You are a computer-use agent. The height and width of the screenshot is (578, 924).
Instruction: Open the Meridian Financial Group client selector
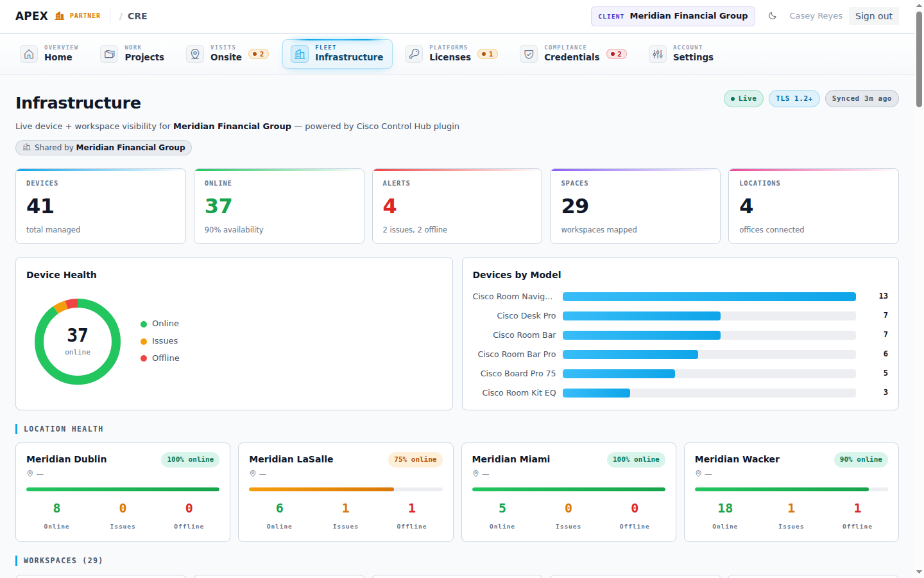[672, 16]
